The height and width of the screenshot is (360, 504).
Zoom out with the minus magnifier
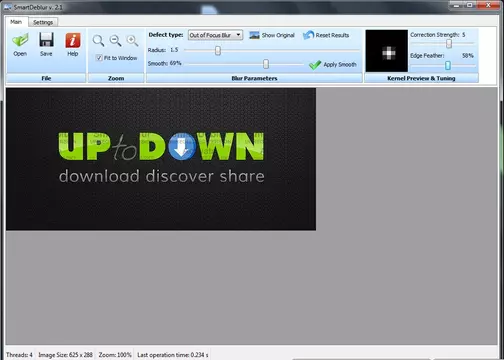click(115, 41)
